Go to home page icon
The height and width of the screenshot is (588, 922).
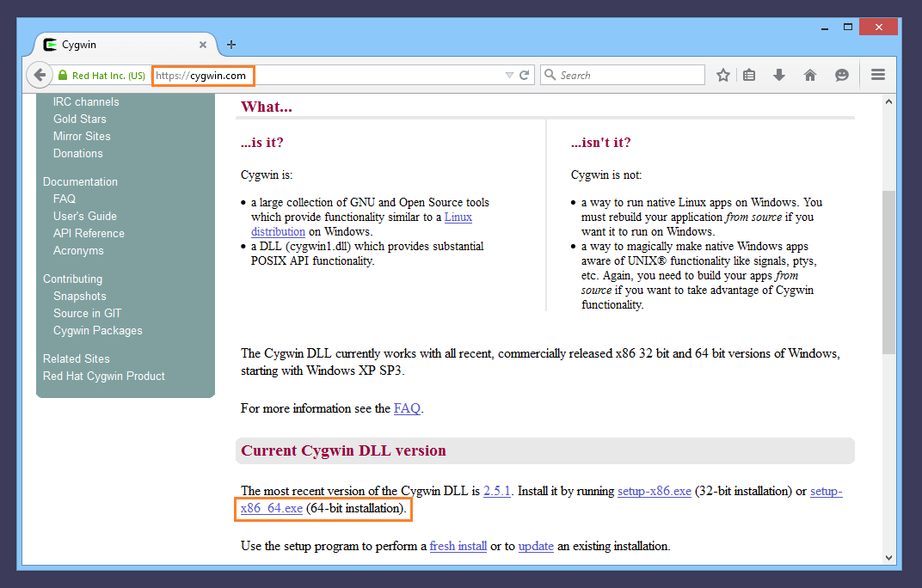point(809,75)
